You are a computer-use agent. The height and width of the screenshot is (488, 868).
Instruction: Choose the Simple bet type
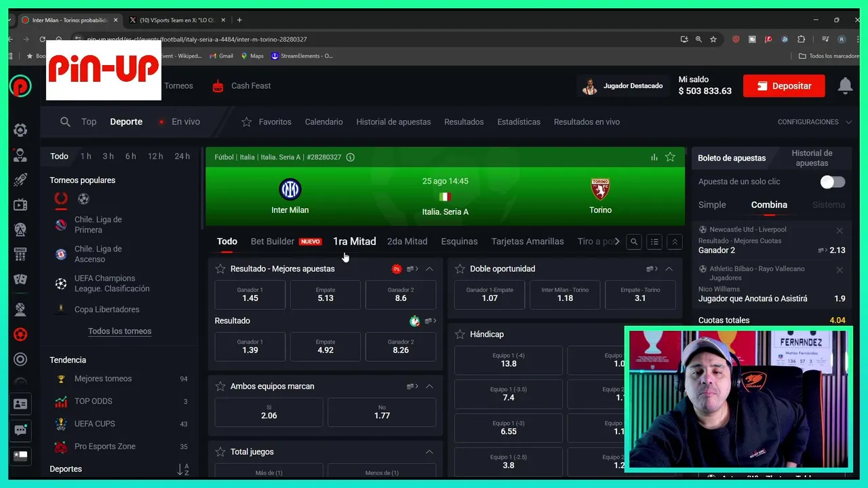[x=712, y=205]
